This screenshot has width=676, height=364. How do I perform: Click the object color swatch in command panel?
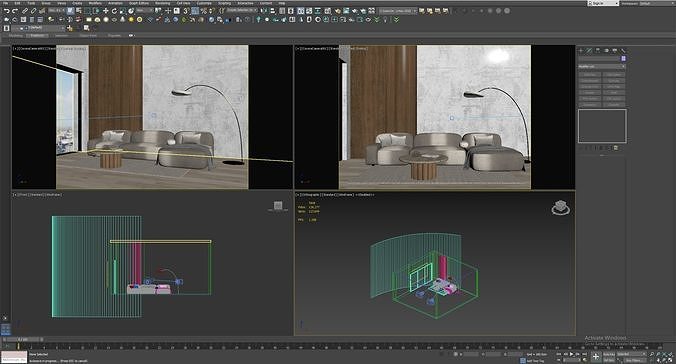click(x=623, y=58)
